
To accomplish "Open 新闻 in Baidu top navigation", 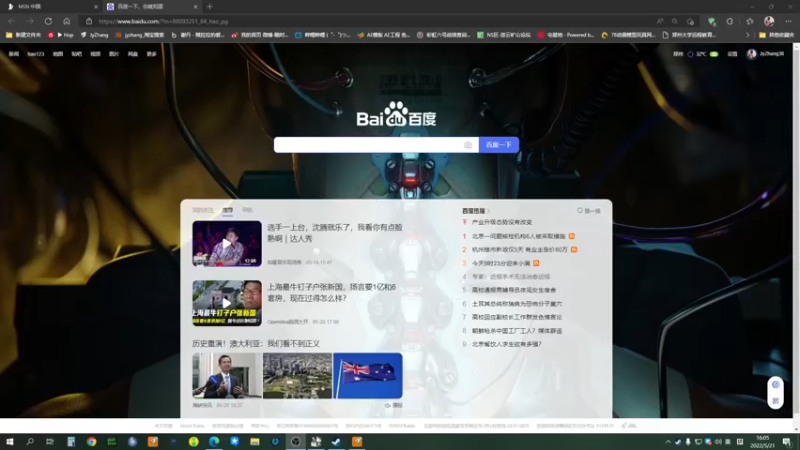I will coord(14,54).
